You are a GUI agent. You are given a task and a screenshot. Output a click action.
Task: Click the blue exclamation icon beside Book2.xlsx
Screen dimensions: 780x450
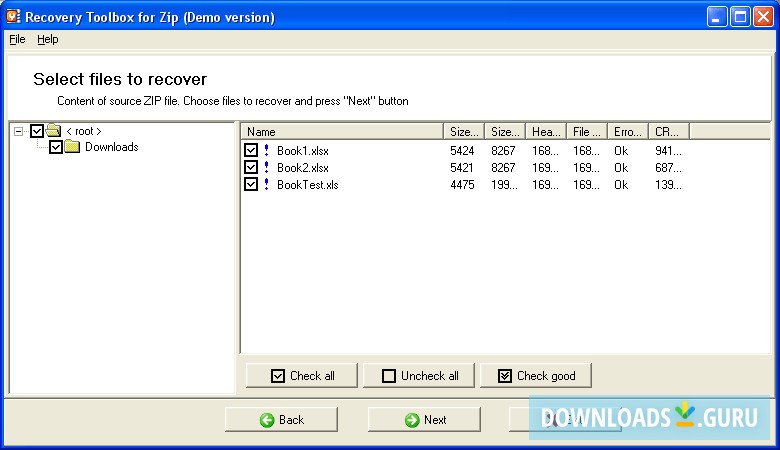coord(267,167)
